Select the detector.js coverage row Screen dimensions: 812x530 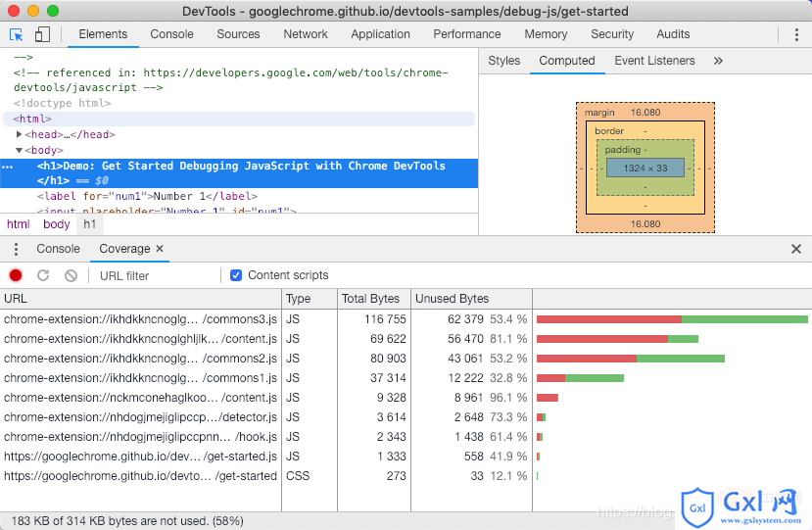pos(406,417)
